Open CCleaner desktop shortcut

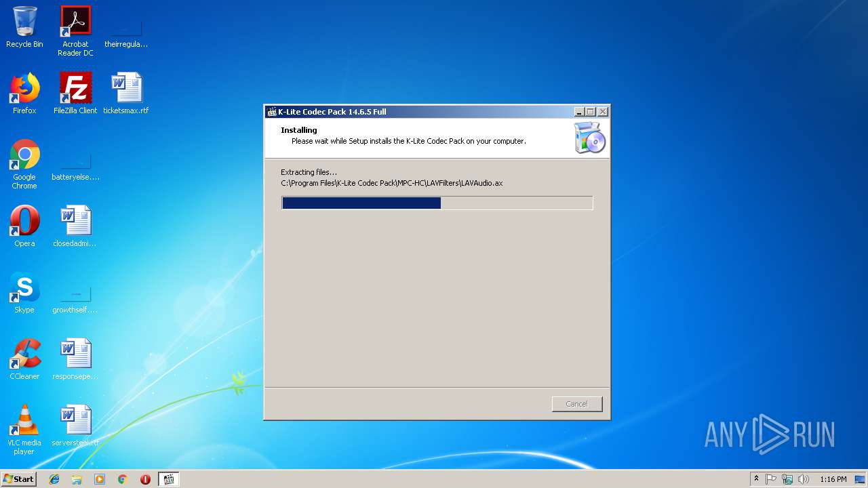point(24,359)
